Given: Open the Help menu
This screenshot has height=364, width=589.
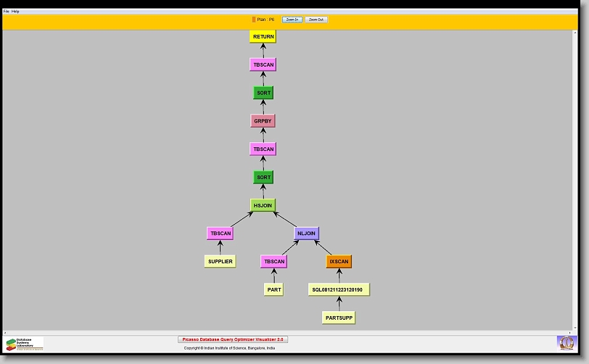Looking at the screenshot, I should [x=16, y=12].
